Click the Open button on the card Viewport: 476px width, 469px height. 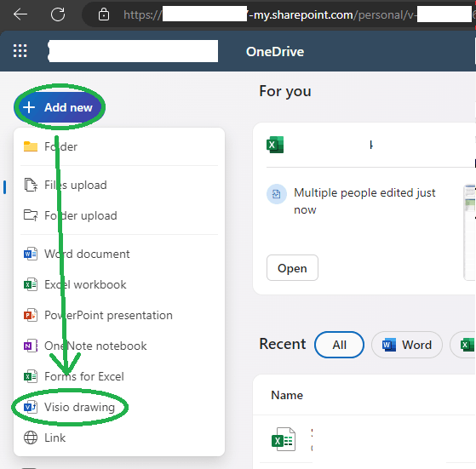tap(292, 268)
